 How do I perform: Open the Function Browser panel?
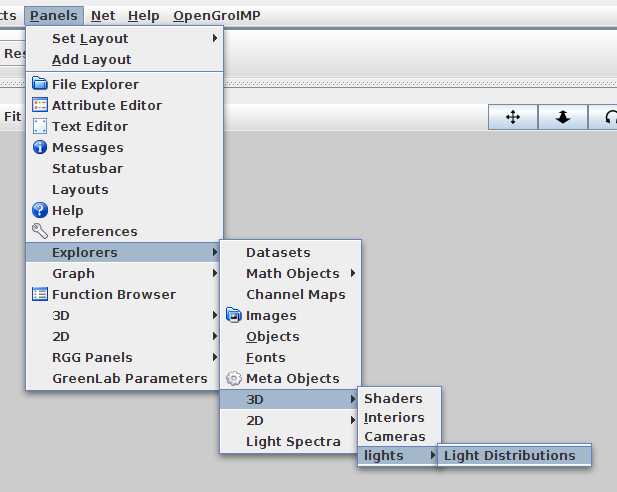coord(113,294)
